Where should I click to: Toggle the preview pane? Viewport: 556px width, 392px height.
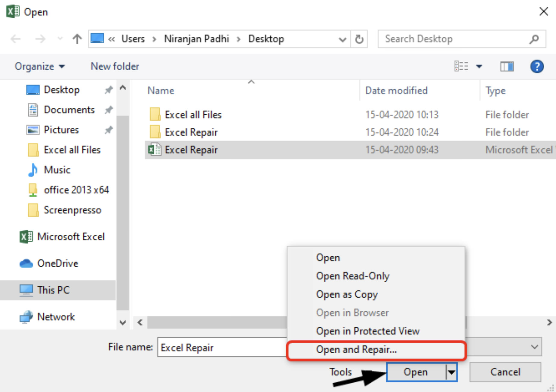(507, 66)
